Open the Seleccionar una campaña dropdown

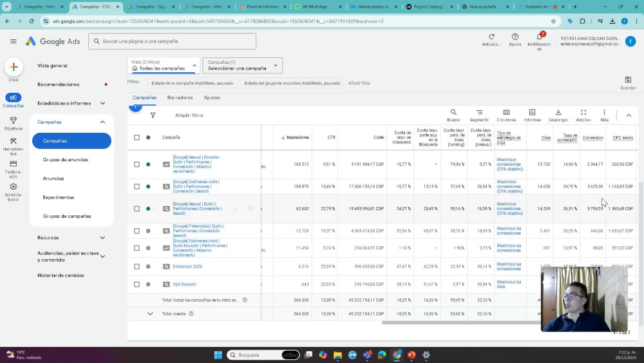(242, 66)
